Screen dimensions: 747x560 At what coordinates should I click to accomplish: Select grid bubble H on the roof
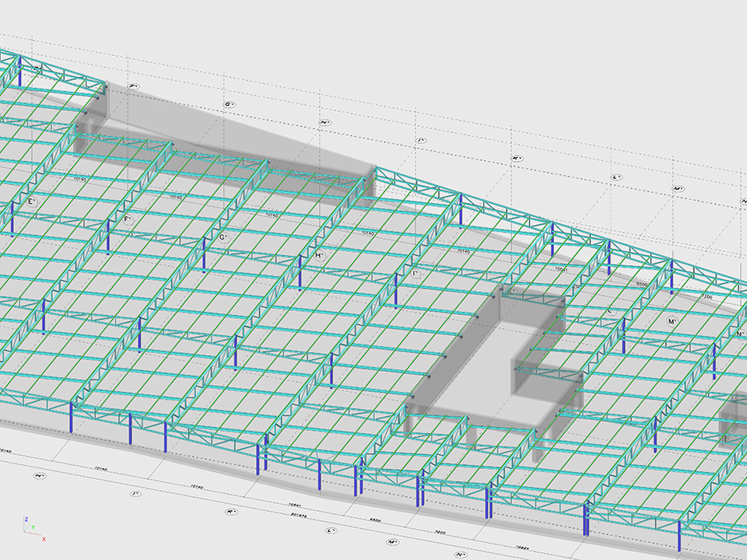point(319,255)
